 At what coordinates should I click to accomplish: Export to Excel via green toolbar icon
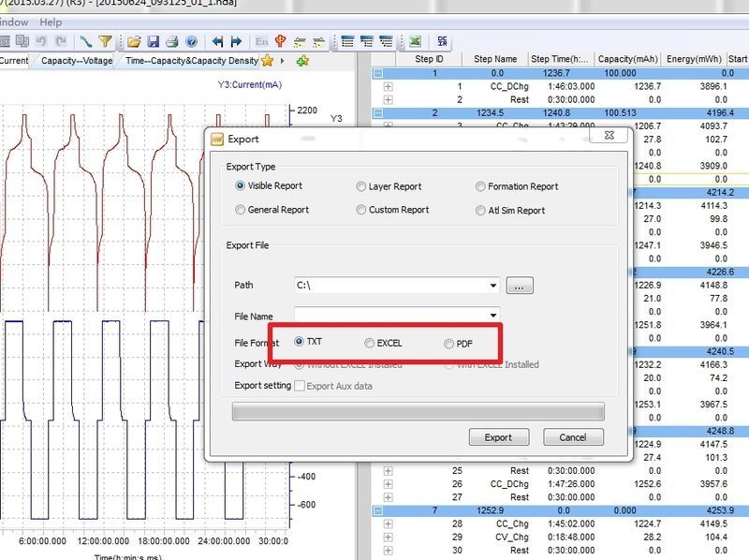[415, 41]
